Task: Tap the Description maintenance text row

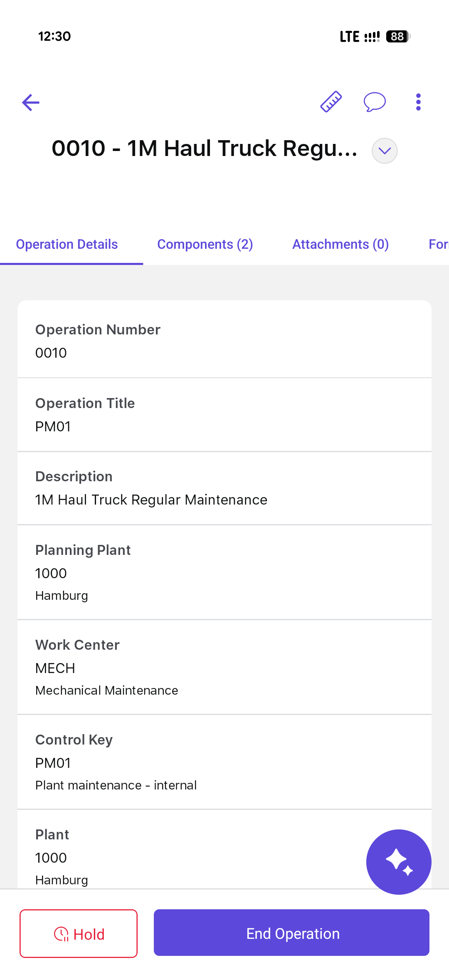Action: pyautogui.click(x=224, y=488)
